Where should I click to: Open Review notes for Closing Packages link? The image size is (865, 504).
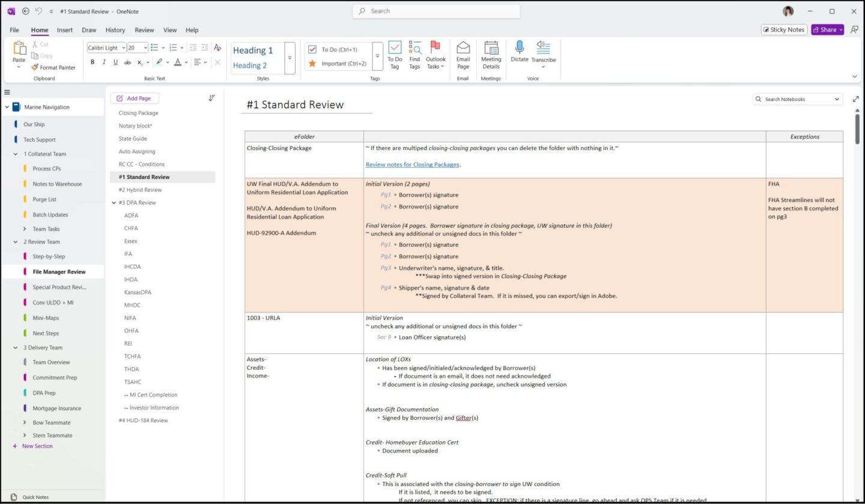[412, 164]
